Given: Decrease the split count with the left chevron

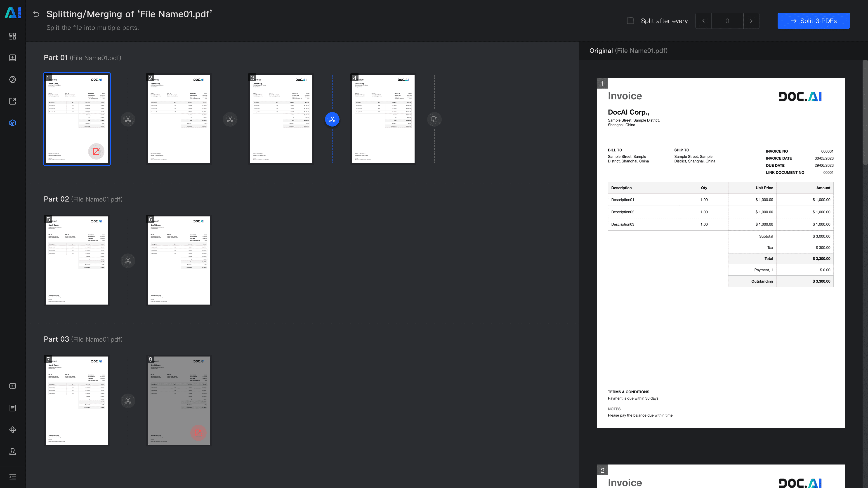Looking at the screenshot, I should tap(703, 21).
